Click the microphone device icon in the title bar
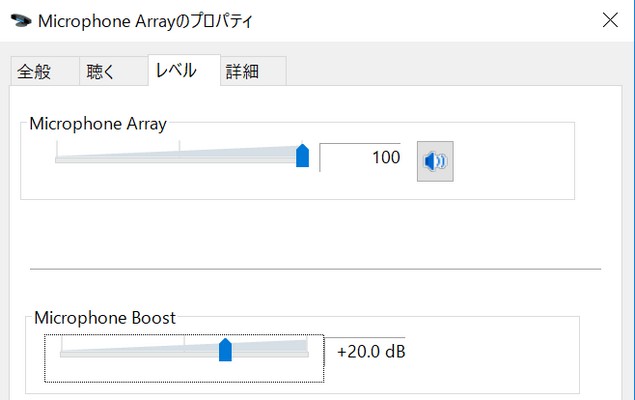This screenshot has height=400, width=635. tap(18, 18)
